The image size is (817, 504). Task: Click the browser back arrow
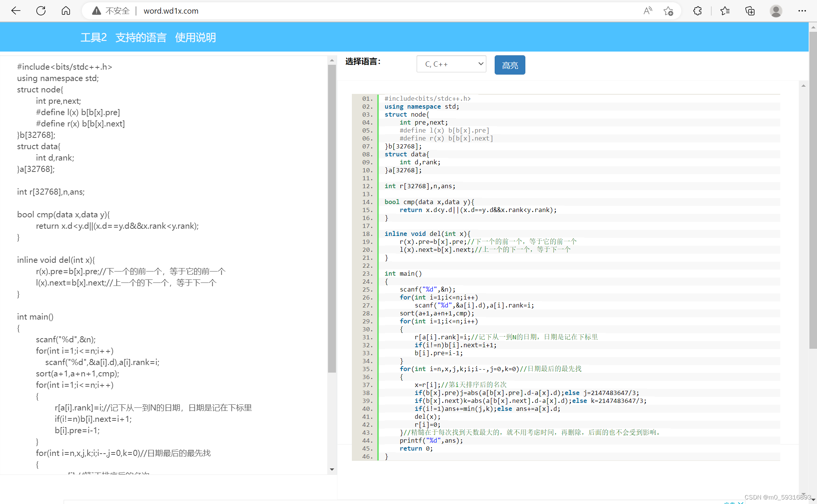click(16, 11)
